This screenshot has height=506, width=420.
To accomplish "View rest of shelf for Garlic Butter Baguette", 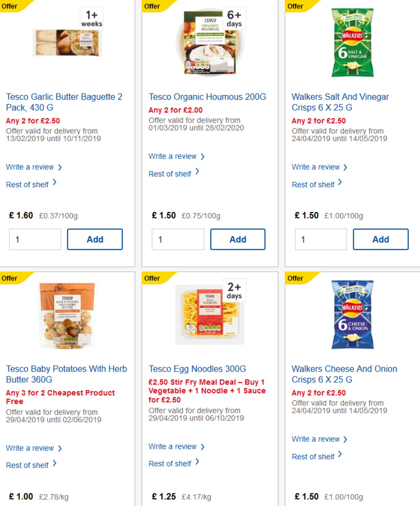I will click(x=27, y=184).
